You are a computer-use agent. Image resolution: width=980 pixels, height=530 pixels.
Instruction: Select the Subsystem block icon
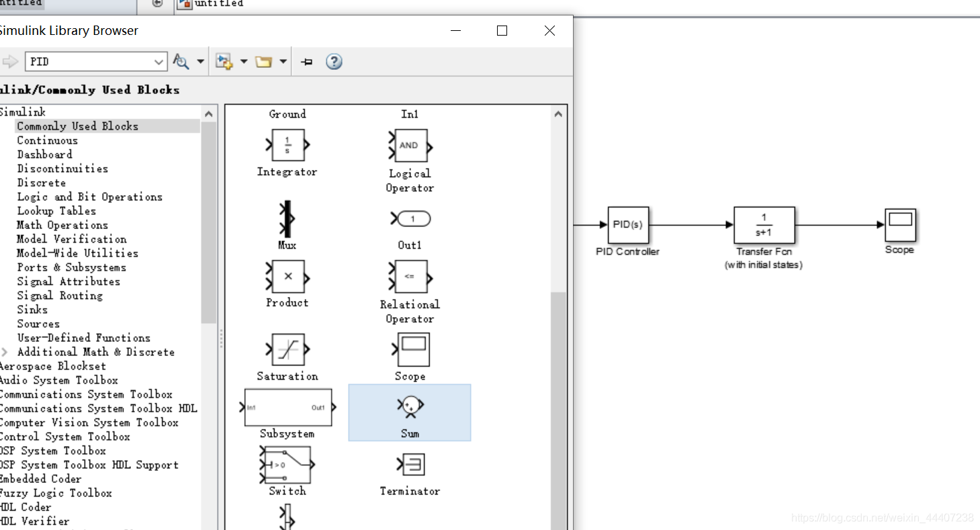point(287,407)
